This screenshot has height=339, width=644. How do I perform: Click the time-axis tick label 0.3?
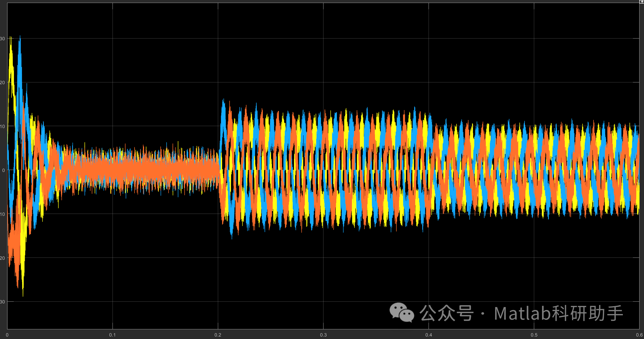coord(323,335)
